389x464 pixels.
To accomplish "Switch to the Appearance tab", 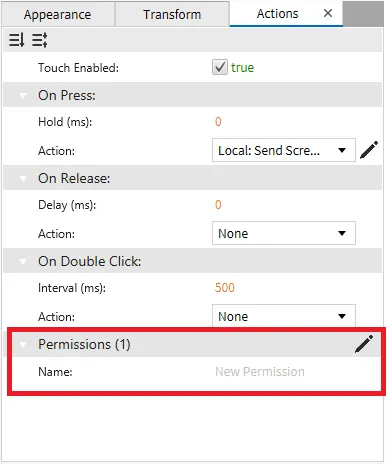I will [x=57, y=14].
